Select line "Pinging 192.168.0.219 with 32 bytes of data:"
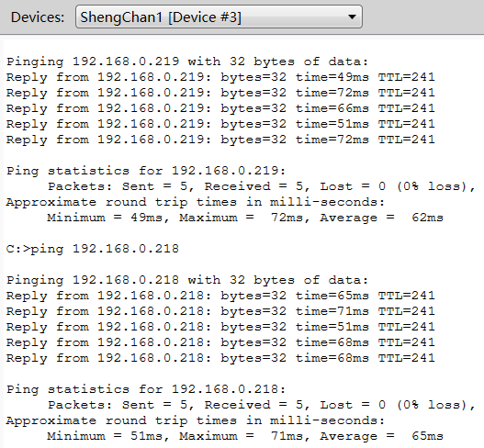The width and height of the screenshot is (484, 448). click(187, 62)
